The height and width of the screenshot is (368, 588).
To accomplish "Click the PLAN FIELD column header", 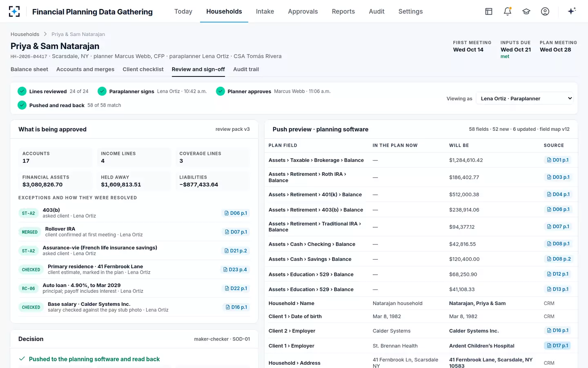I will tap(283, 145).
